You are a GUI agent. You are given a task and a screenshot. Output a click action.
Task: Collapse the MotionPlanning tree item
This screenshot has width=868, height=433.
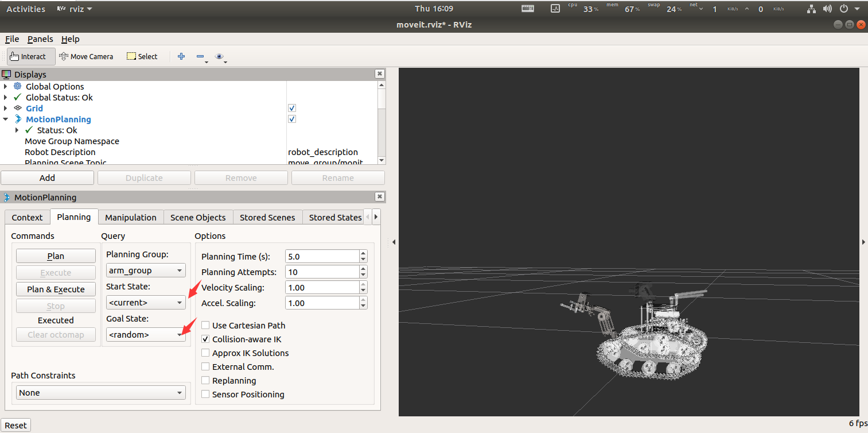tap(5, 119)
